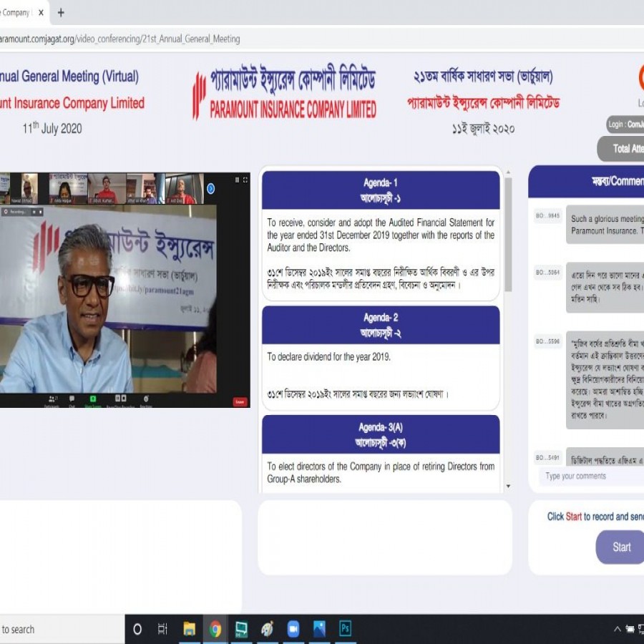Select the Adib Das participant thumbnail

pyautogui.click(x=185, y=188)
